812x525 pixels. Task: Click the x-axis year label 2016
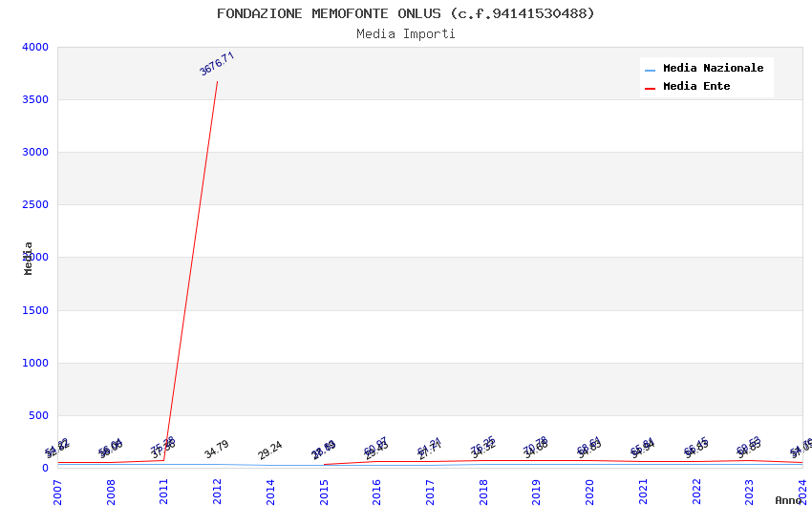(376, 492)
